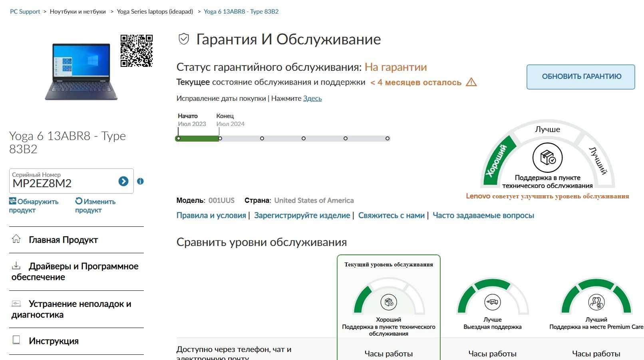Click the laptop product thumbnail
Viewport: 644px width, 360px height.
pyautogui.click(x=81, y=71)
